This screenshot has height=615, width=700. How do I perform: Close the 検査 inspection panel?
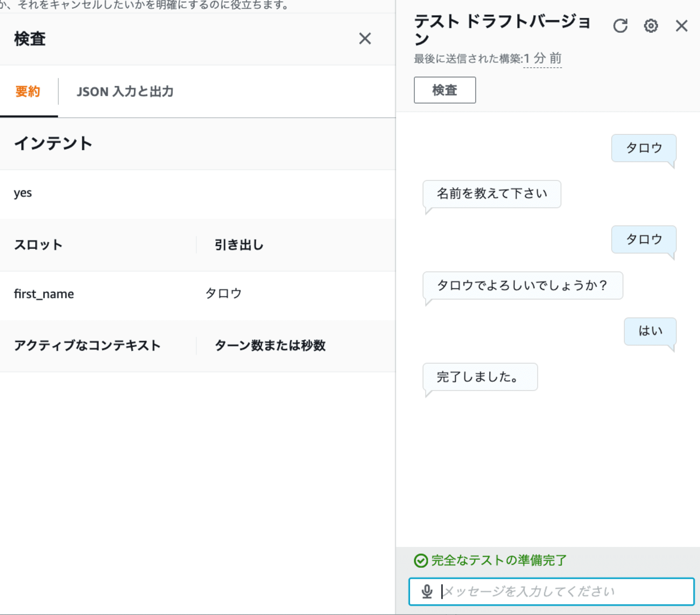[x=365, y=39]
